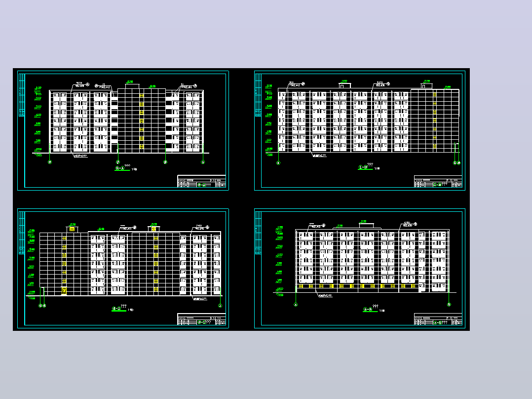Pick the leftmost axis bubble R in the top-left elevation
The height and width of the screenshot is (399, 532).
pyautogui.click(x=50, y=162)
